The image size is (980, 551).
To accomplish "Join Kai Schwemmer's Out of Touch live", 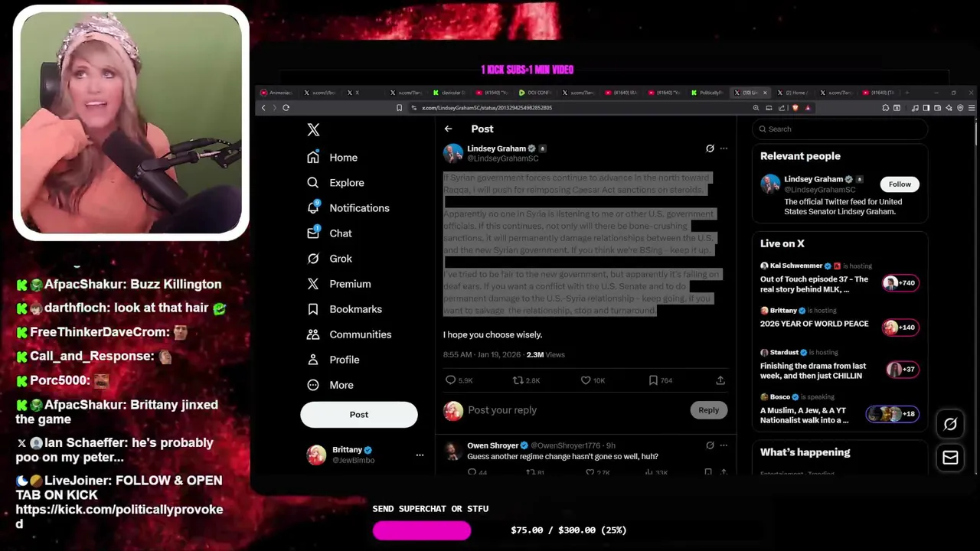I will tap(815, 285).
